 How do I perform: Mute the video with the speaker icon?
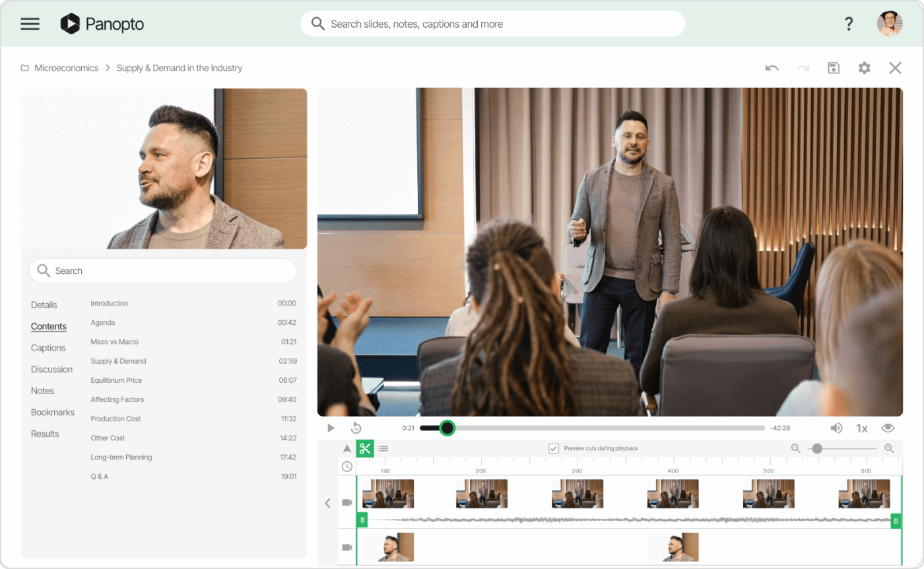[x=836, y=428]
